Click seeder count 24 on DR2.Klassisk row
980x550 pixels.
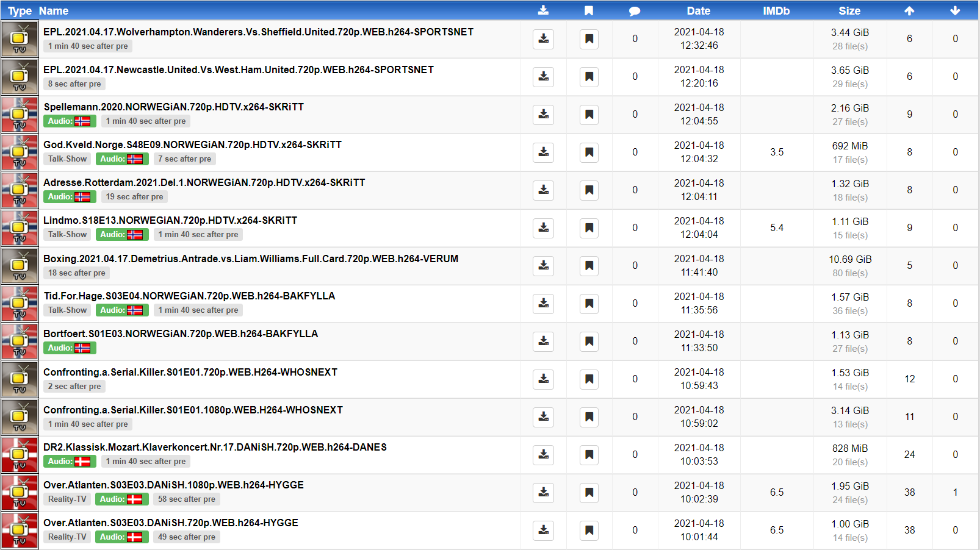[x=909, y=455]
